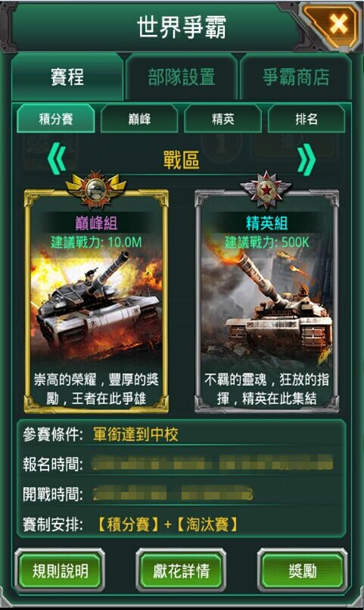Select the 精英組 tank card image
The image size is (364, 610).
pyautogui.click(x=266, y=301)
